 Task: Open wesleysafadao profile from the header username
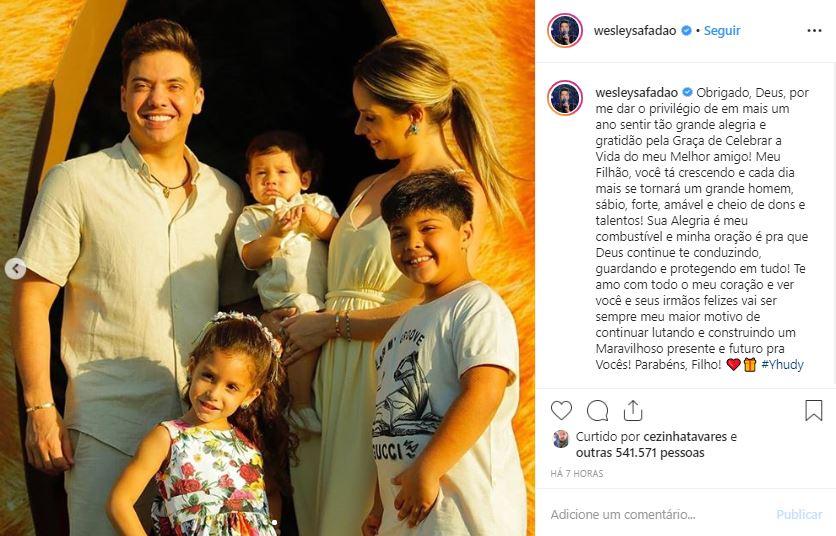point(635,31)
